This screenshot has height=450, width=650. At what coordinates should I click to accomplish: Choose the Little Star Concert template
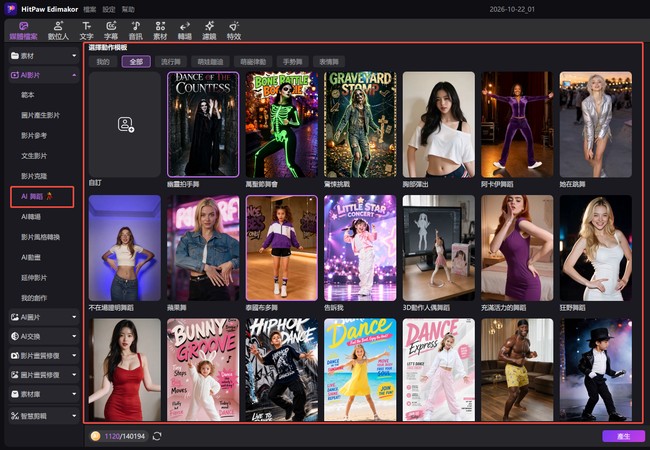click(x=360, y=248)
